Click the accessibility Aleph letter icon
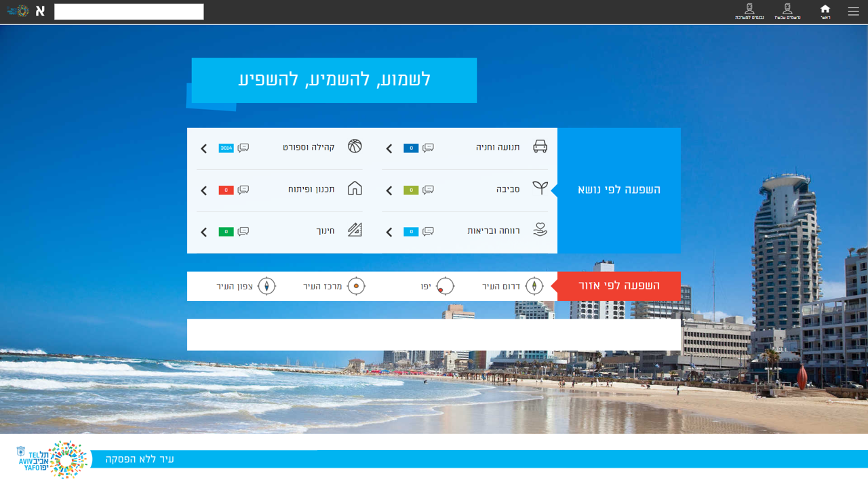The width and height of the screenshot is (868, 488). [40, 11]
